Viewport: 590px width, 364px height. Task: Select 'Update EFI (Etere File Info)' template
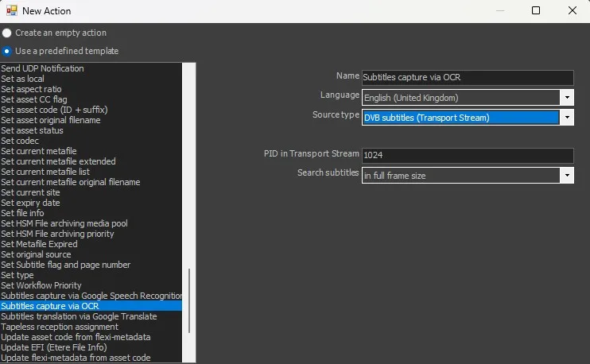(53, 347)
